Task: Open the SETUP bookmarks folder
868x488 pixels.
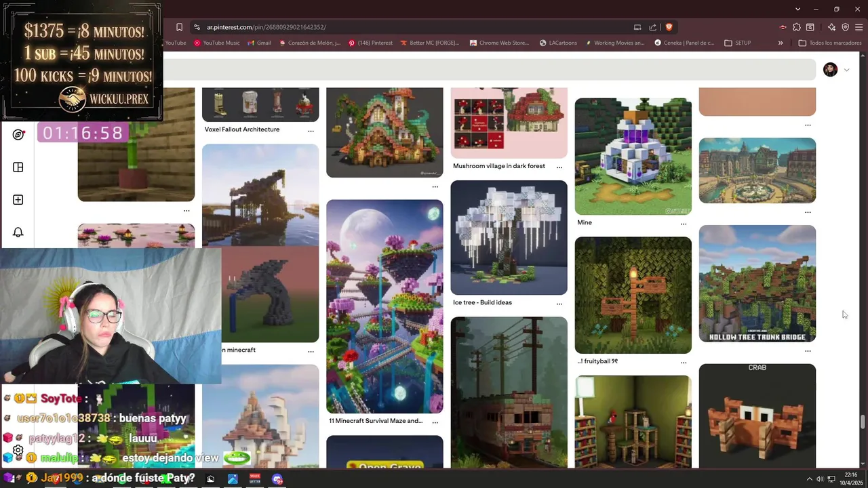Action: point(738,43)
